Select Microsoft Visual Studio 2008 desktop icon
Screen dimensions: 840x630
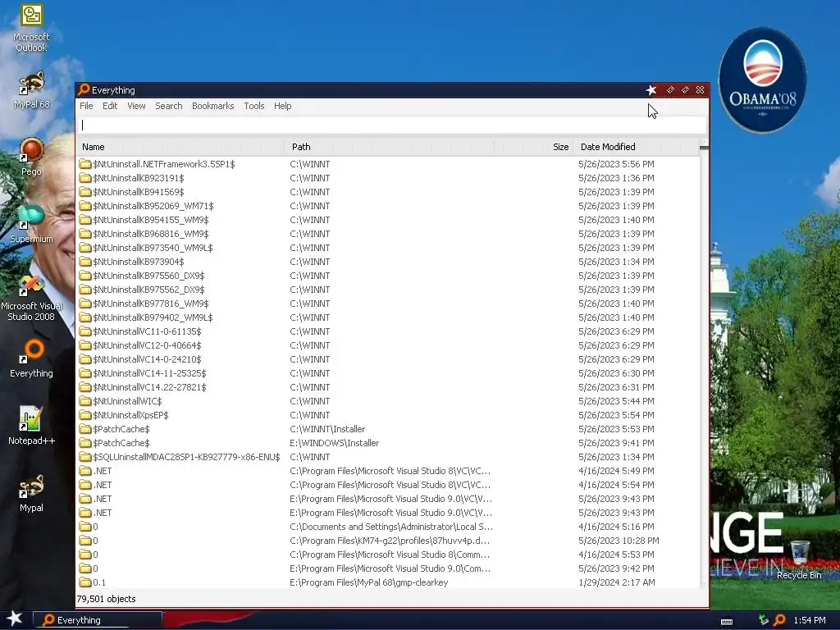click(x=31, y=298)
